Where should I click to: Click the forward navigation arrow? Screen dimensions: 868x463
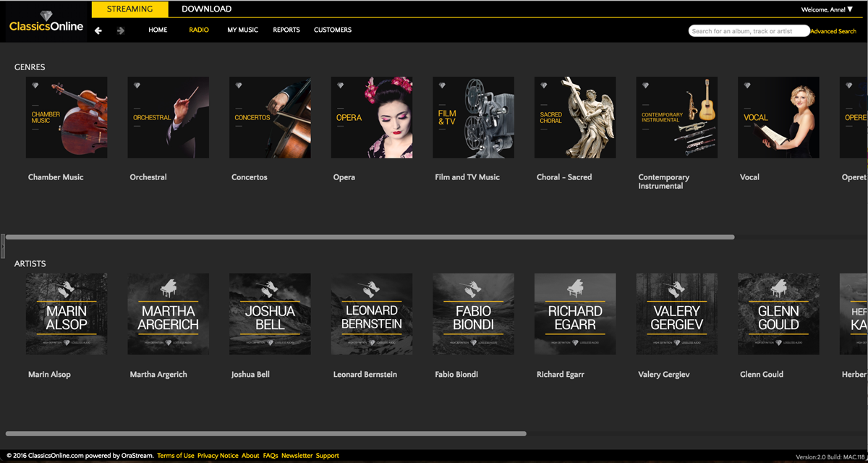pyautogui.click(x=121, y=30)
